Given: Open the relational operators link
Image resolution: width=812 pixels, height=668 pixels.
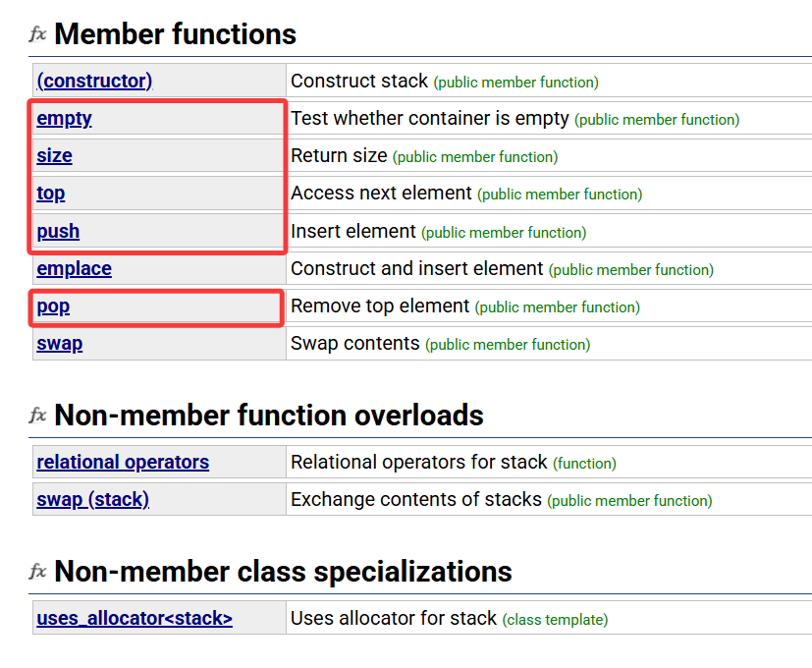Looking at the screenshot, I should coord(123,462).
